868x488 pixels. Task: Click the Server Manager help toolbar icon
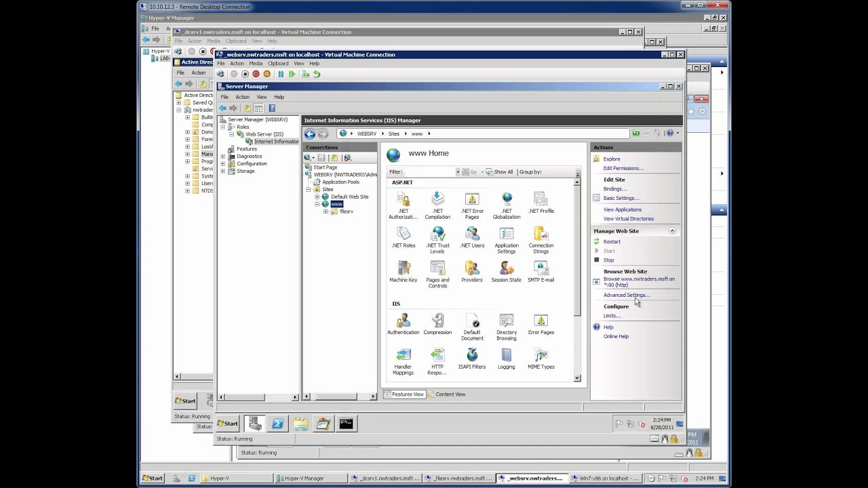[x=272, y=108]
